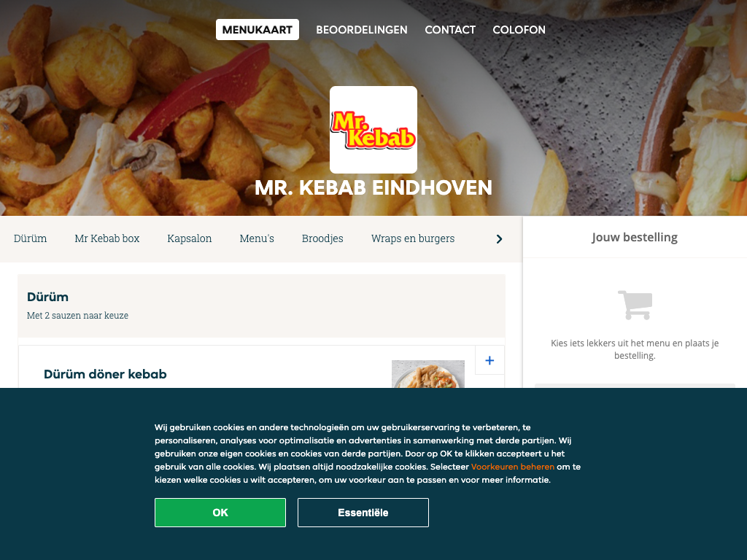Jump to the Mr Kebab box category
The width and height of the screenshot is (747, 560).
107,238
